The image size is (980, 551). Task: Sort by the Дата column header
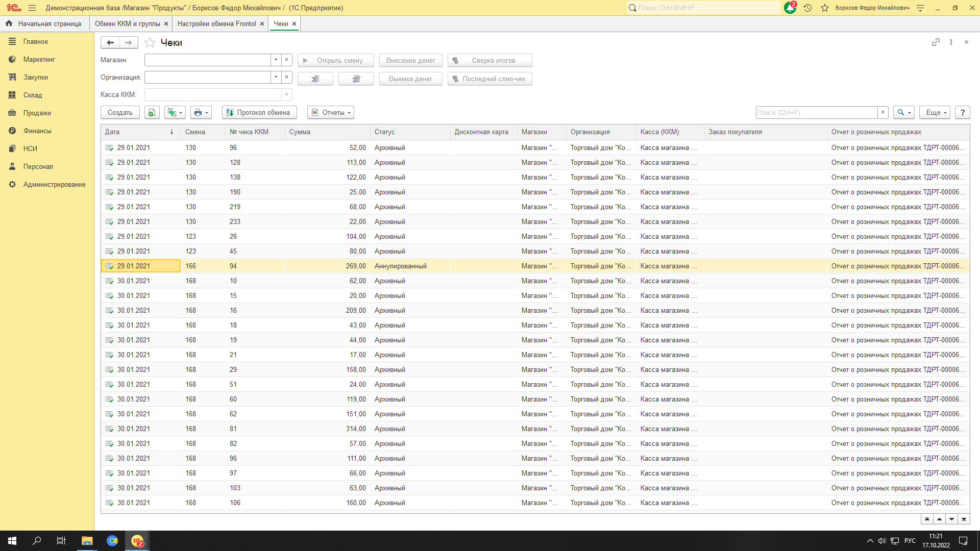tap(141, 132)
